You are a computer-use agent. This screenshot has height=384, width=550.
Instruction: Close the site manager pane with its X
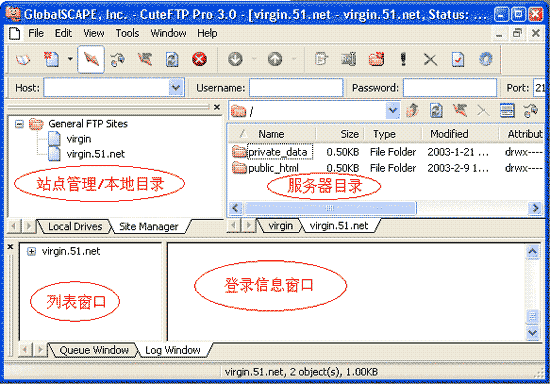217,107
